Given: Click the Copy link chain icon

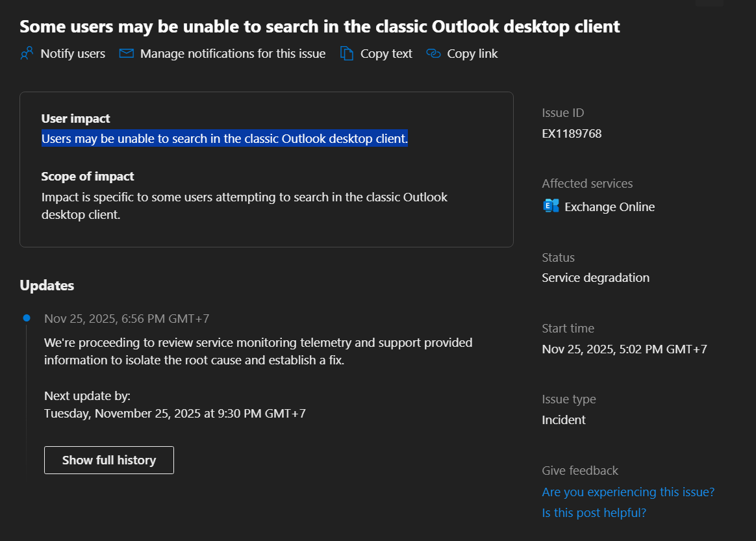Looking at the screenshot, I should tap(433, 53).
